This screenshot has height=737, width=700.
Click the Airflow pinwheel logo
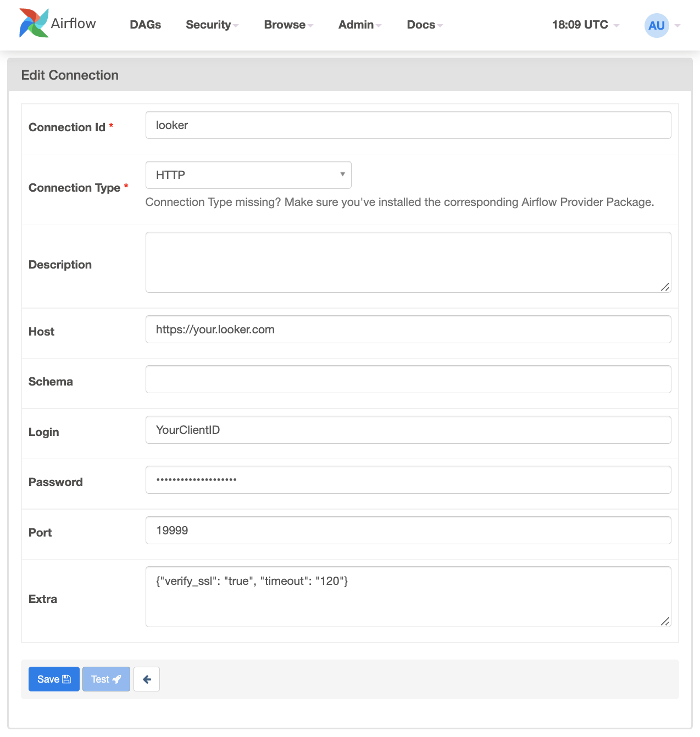pyautogui.click(x=34, y=23)
